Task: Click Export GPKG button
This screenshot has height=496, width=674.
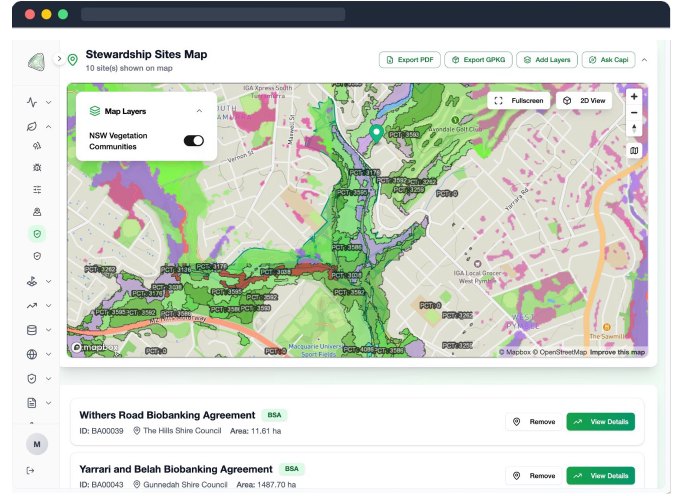Action: 478,60
